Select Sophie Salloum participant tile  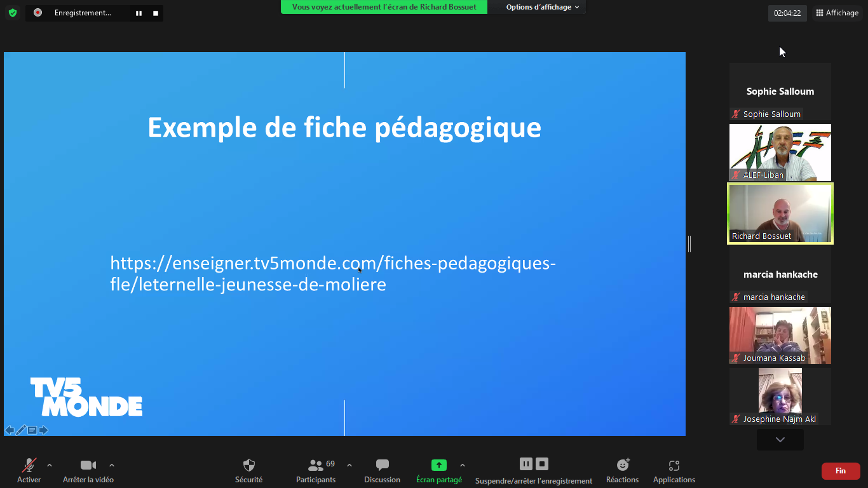click(780, 91)
